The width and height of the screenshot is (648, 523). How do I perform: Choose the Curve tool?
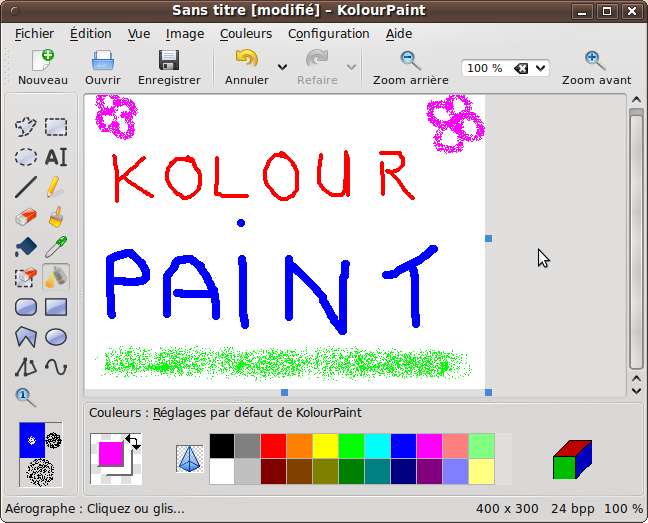tap(56, 366)
